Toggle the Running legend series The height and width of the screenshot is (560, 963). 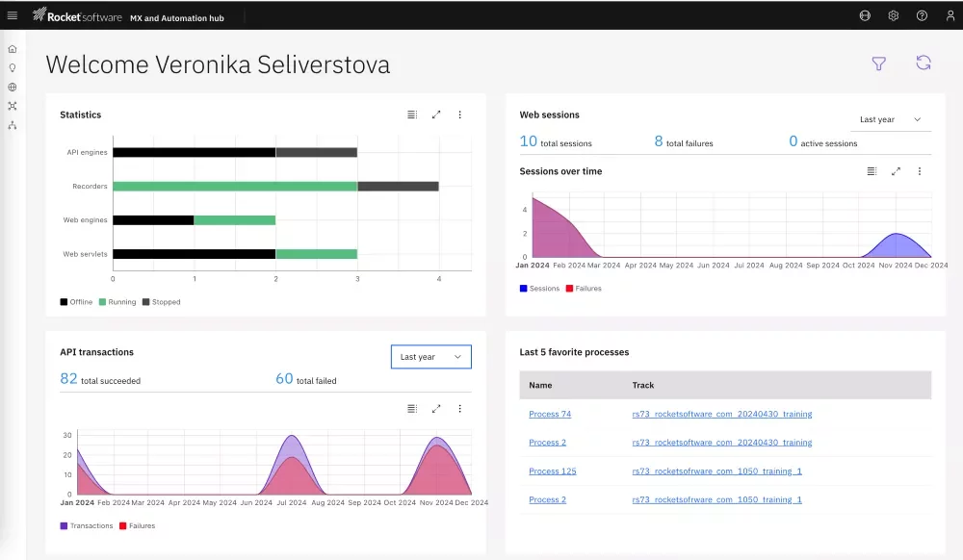point(117,302)
